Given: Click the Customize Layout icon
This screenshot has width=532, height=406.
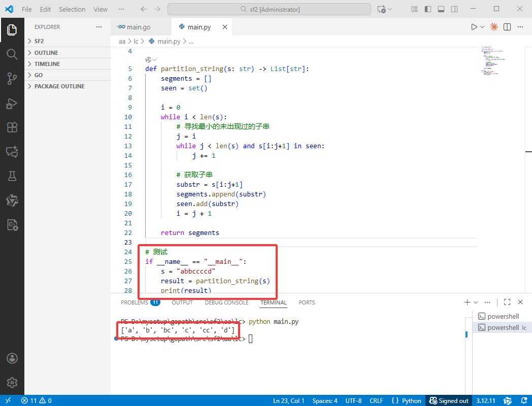Looking at the screenshot, I should 415,9.
